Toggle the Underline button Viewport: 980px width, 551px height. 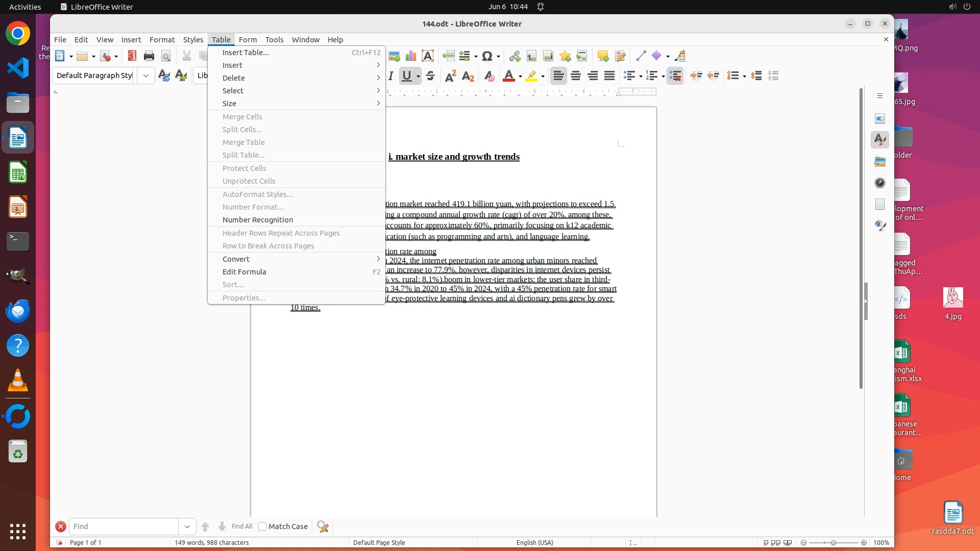click(x=407, y=76)
